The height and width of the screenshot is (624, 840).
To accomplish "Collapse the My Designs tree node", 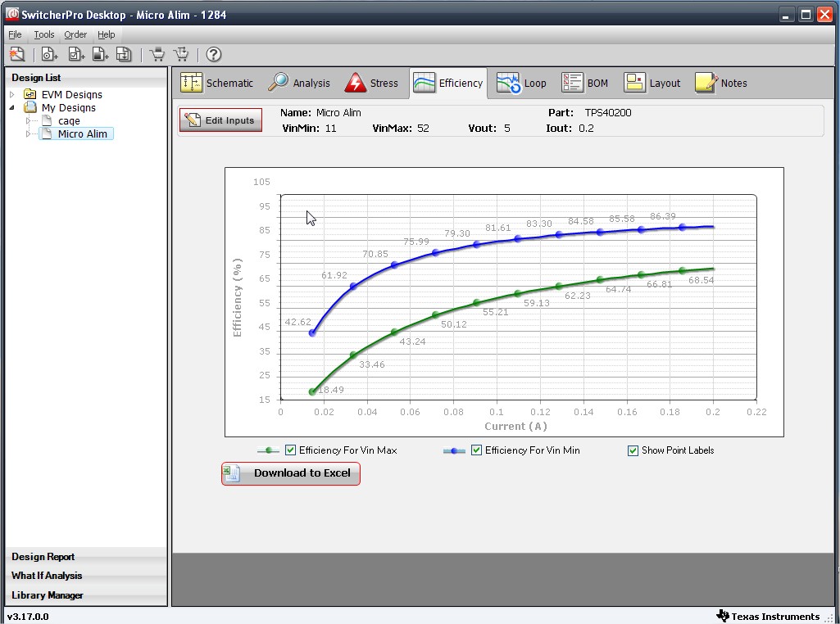I will (11, 107).
